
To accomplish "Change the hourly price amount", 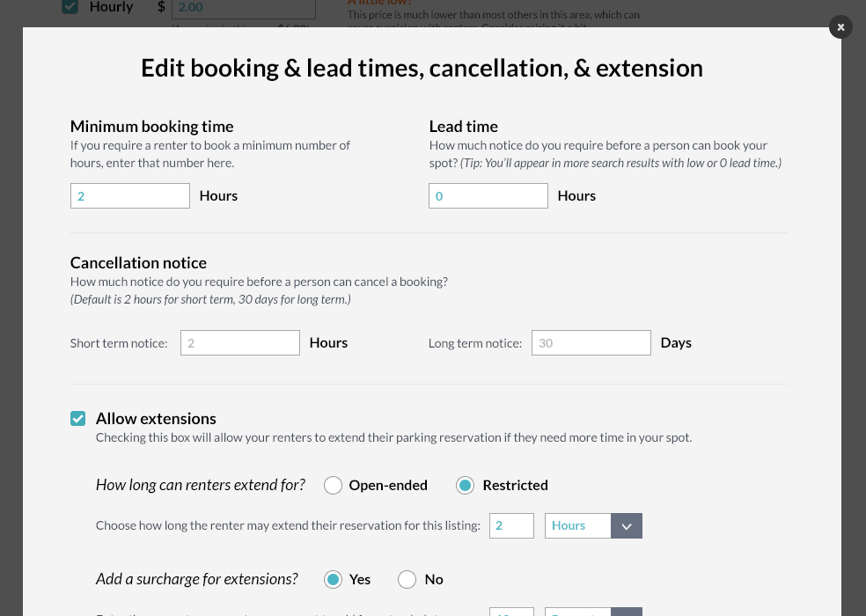I will 243,7.
